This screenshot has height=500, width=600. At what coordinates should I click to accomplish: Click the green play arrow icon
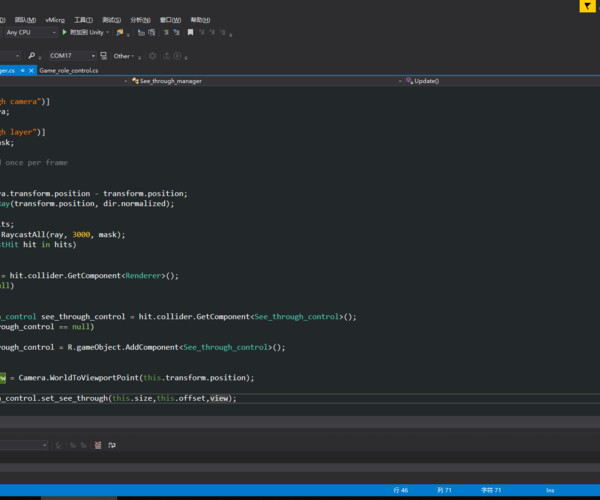65,32
